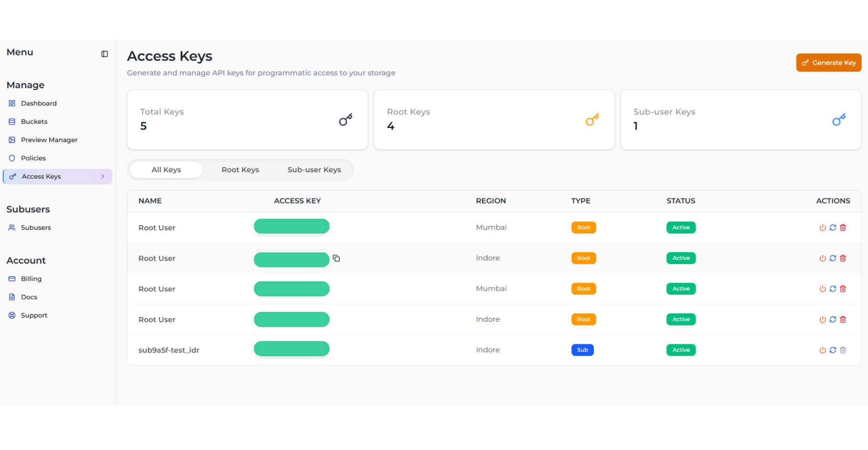
Task: Click the STATUS column header
Action: [x=681, y=201]
